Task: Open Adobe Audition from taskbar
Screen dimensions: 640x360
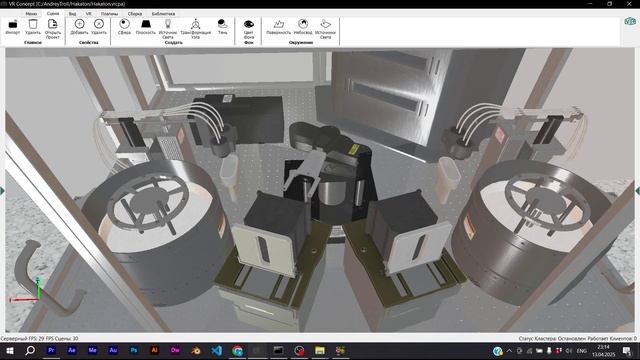Action: point(113,351)
